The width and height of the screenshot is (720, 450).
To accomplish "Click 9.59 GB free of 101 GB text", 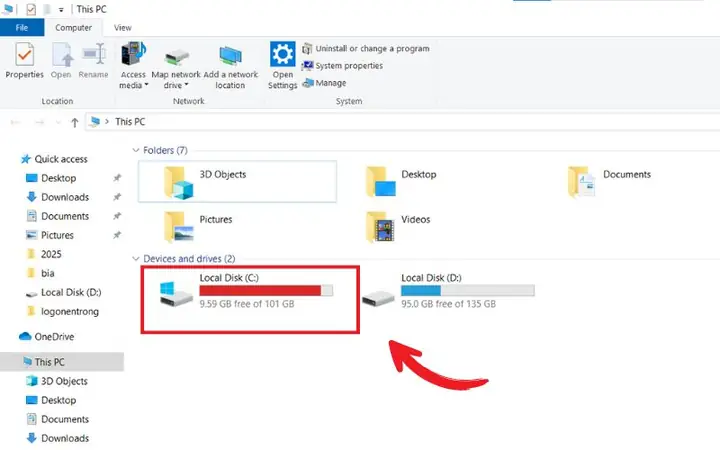I will [247, 304].
